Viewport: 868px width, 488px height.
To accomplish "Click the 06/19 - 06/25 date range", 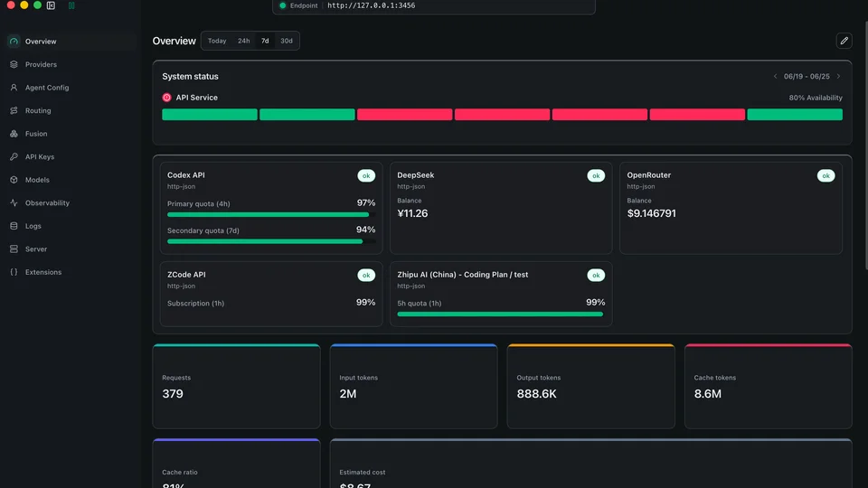I will click(x=807, y=76).
